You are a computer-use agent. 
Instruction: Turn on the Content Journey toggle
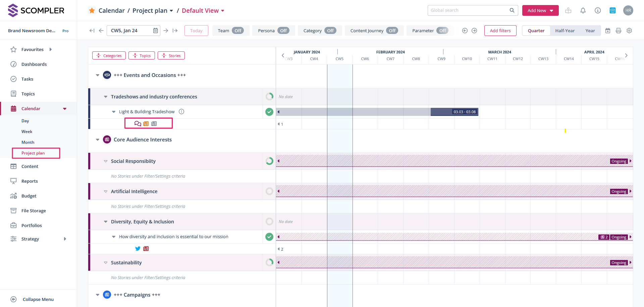[392, 31]
